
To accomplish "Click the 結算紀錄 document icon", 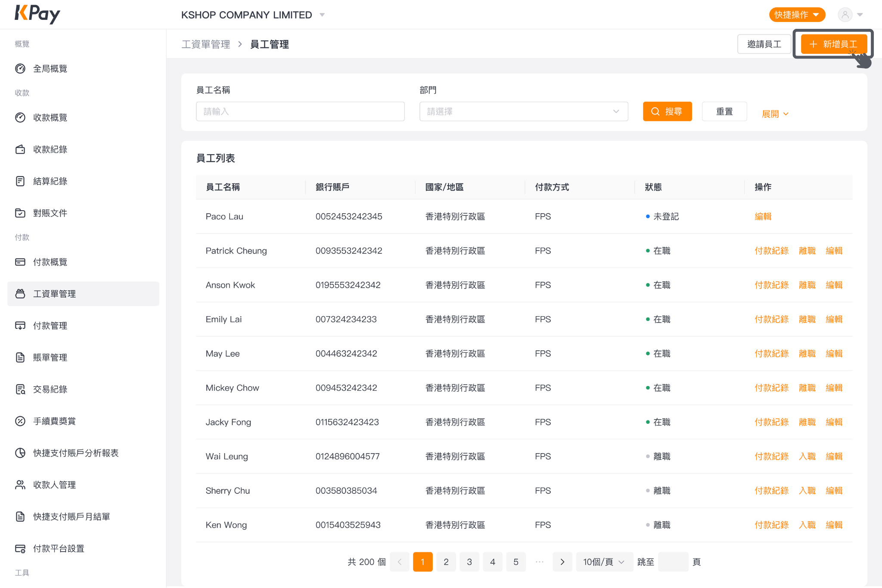I will pyautogui.click(x=20, y=181).
